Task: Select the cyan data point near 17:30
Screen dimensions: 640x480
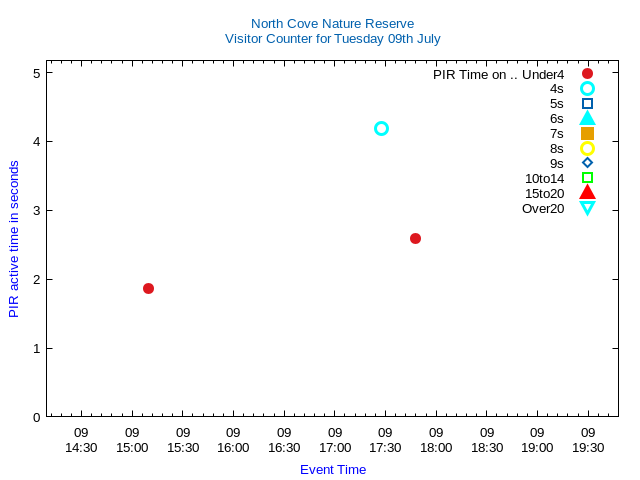Action: pyautogui.click(x=381, y=129)
